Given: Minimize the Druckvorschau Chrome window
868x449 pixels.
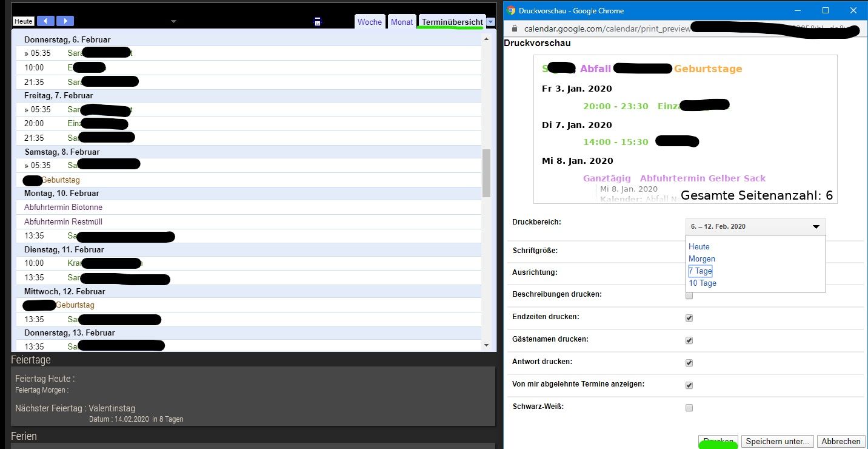Looking at the screenshot, I should tap(798, 10).
